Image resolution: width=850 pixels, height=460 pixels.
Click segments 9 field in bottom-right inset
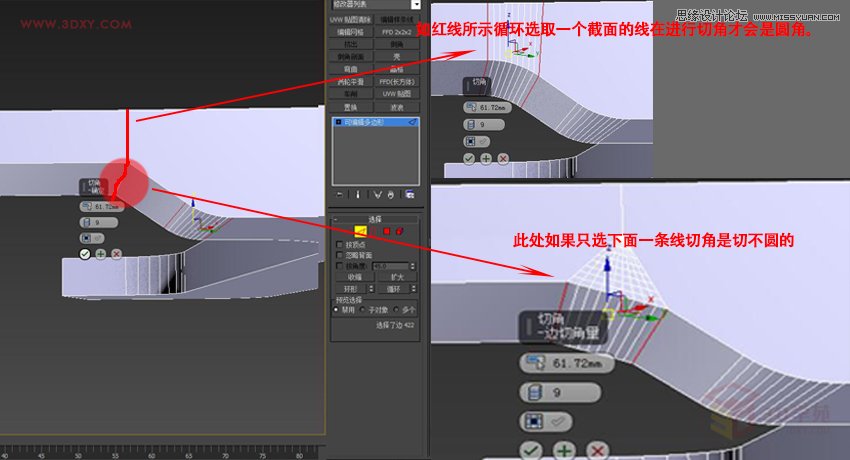561,392
